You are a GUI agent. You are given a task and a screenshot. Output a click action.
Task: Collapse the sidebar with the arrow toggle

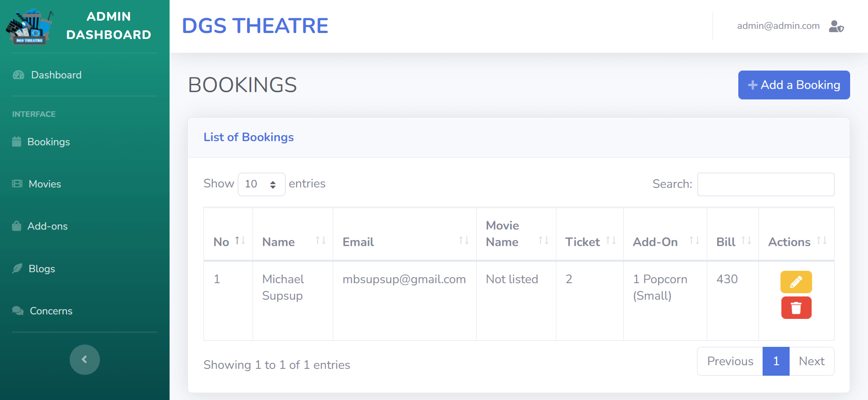84,360
